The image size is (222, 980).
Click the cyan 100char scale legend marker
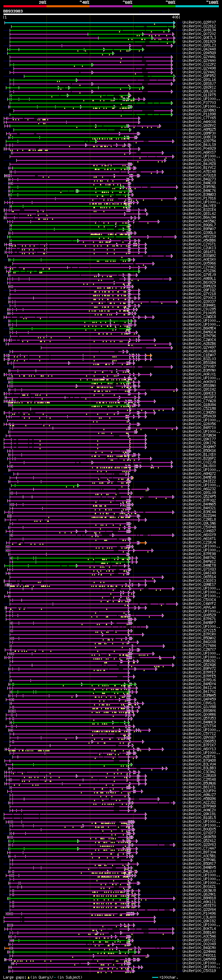[154, 977]
